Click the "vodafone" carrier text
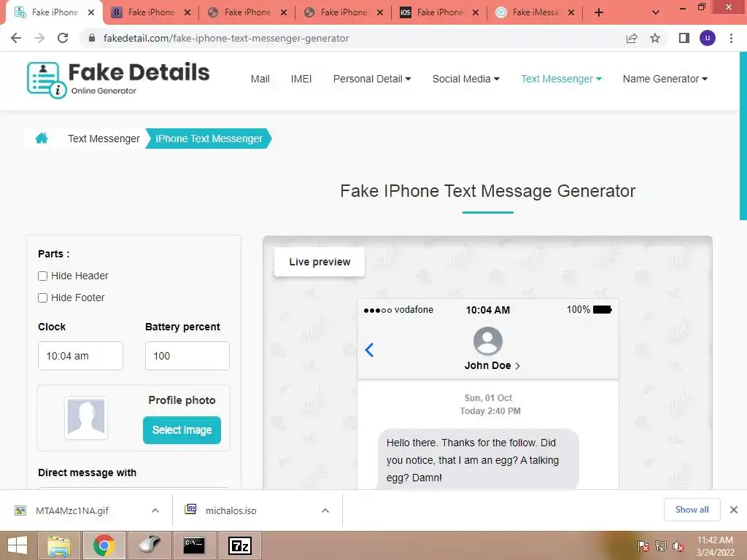Viewport: 747px width, 560px height. click(x=414, y=309)
